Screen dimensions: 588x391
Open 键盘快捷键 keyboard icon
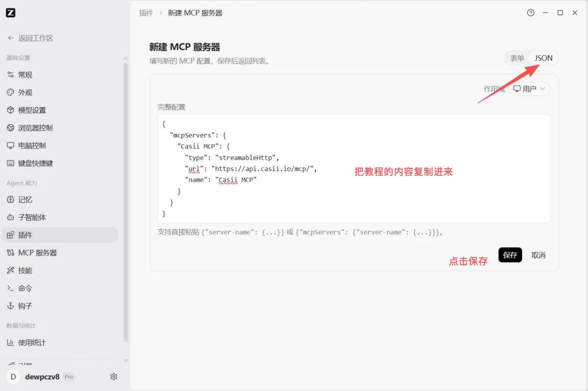tap(11, 163)
